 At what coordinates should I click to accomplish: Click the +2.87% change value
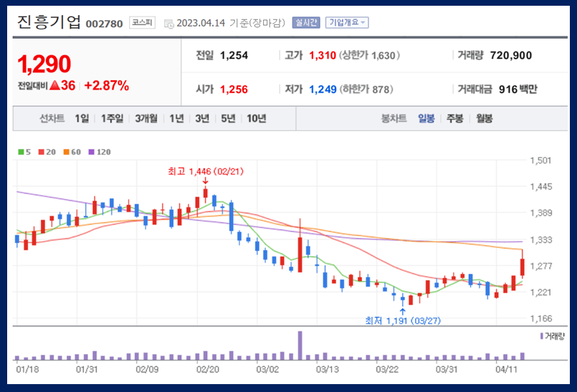coord(106,85)
